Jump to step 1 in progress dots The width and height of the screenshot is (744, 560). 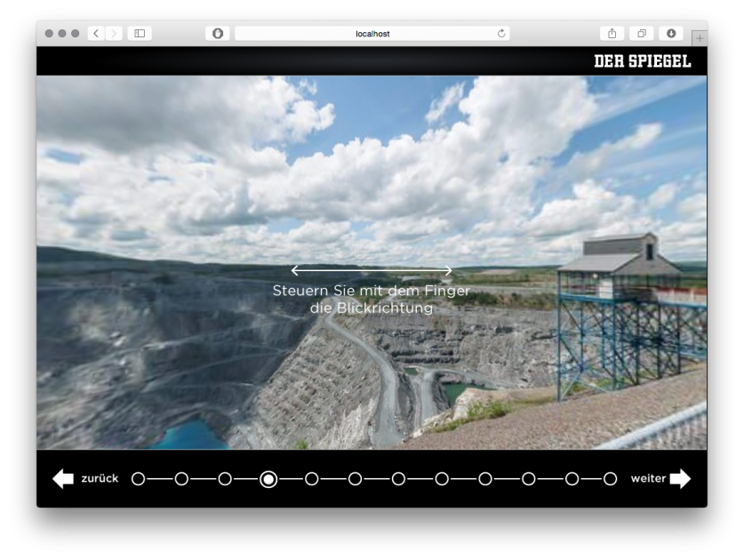pyautogui.click(x=138, y=479)
